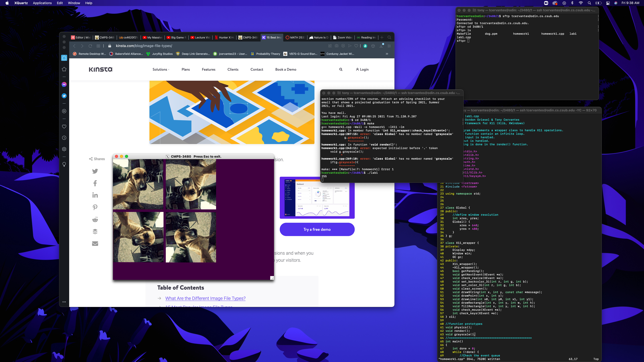Open the XQuartz Applications menu
This screenshot has width=644, height=362.
[42, 3]
